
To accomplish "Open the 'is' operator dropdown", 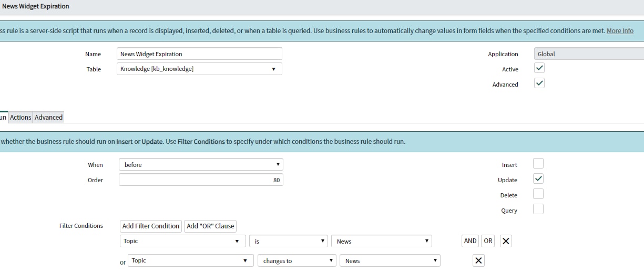I will point(289,241).
